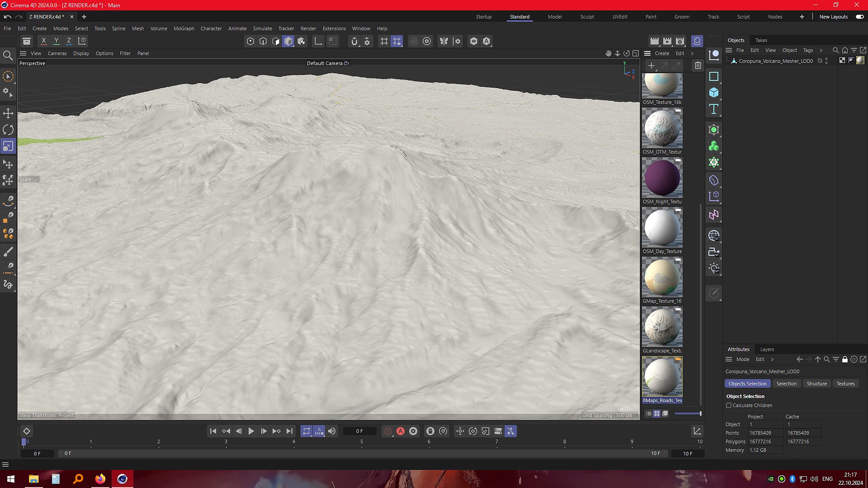The width and height of the screenshot is (868, 488).
Task: Select the active Scale tool
Action: [x=8, y=146]
